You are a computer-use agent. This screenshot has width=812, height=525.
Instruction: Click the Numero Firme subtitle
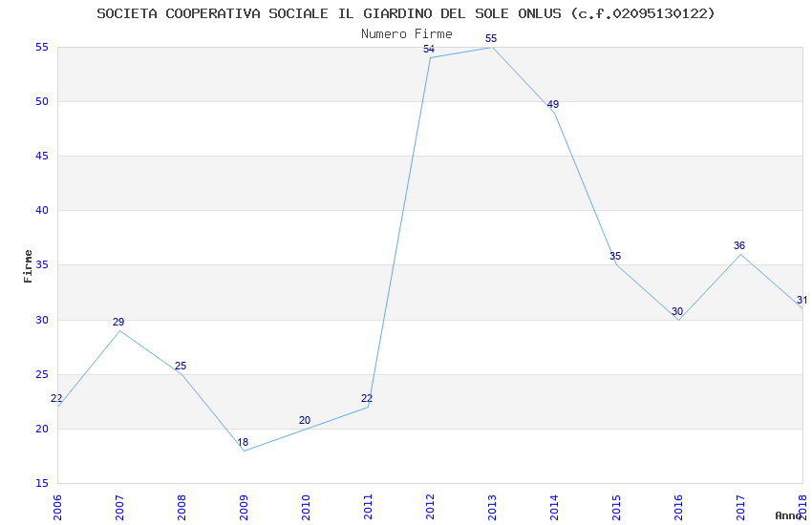(407, 34)
